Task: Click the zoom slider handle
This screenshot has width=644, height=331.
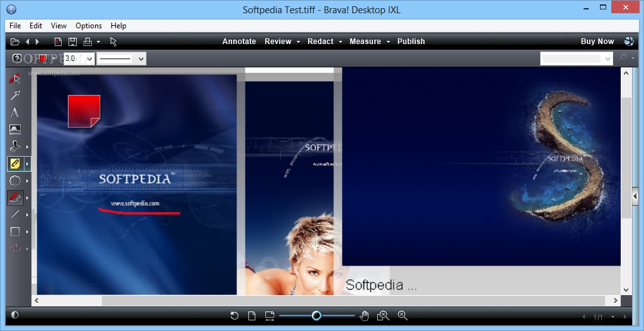Action: coord(316,315)
